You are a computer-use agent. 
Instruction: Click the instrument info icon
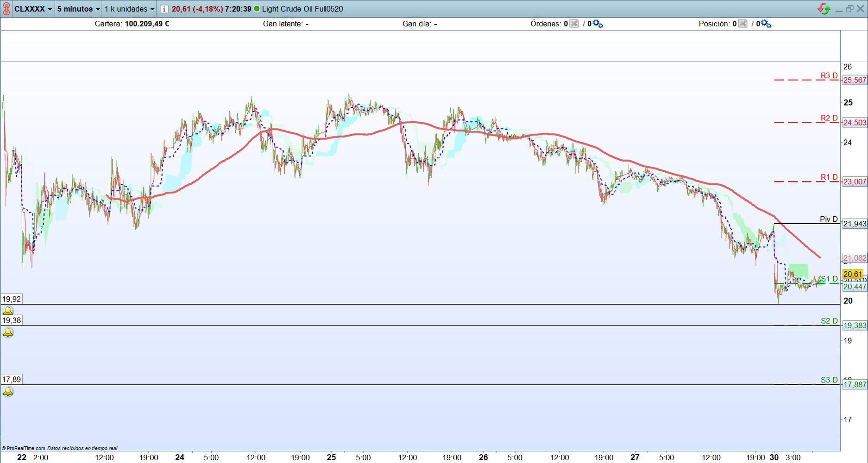(x=164, y=9)
